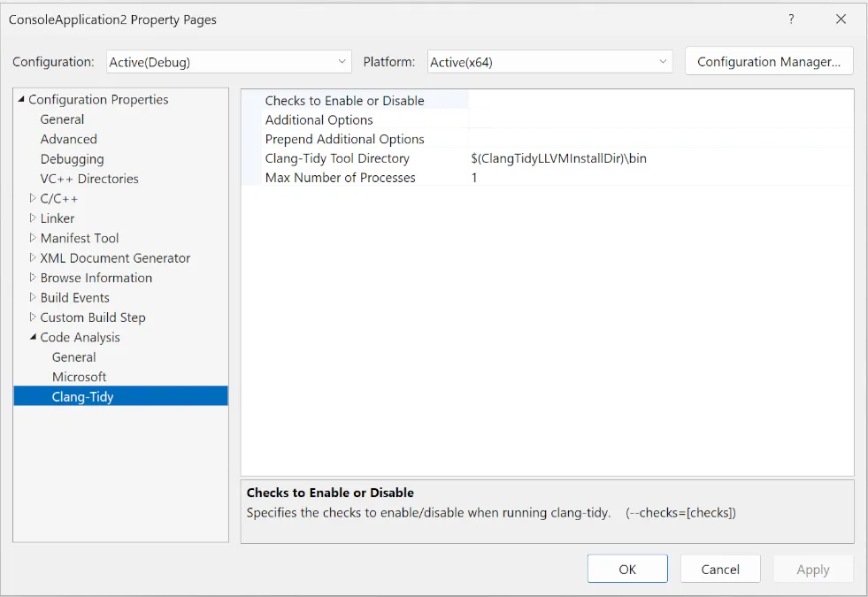Select Microsoft under Code Analysis
The width and height of the screenshot is (868, 597).
point(79,376)
